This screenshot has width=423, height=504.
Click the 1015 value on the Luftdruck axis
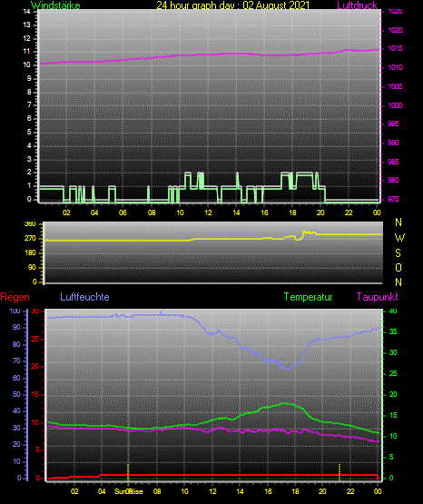[395, 48]
